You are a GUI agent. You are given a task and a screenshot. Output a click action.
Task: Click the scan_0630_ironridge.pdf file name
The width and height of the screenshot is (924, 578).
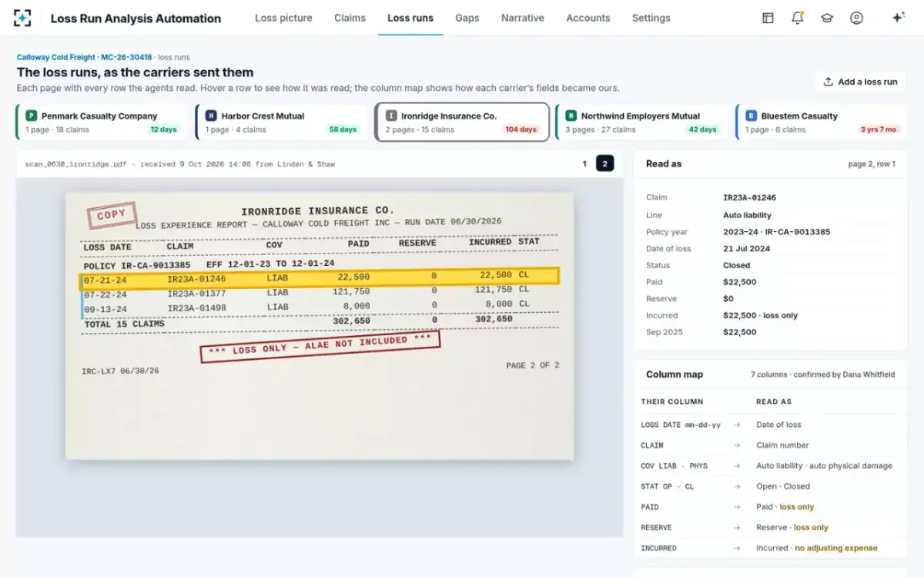click(75, 164)
